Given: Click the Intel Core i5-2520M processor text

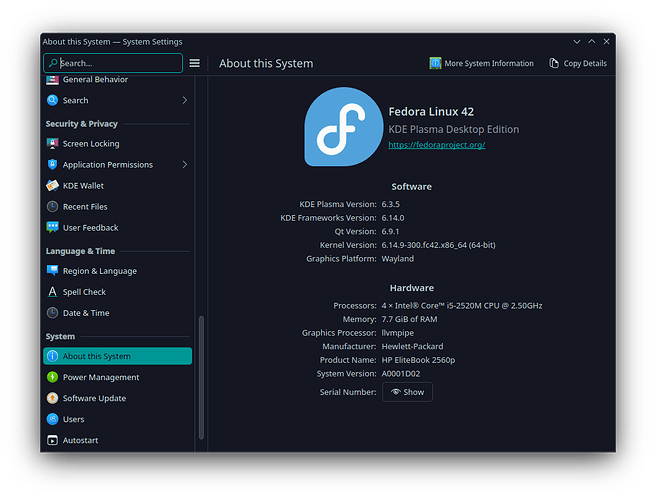Looking at the screenshot, I should pyautogui.click(x=461, y=306).
